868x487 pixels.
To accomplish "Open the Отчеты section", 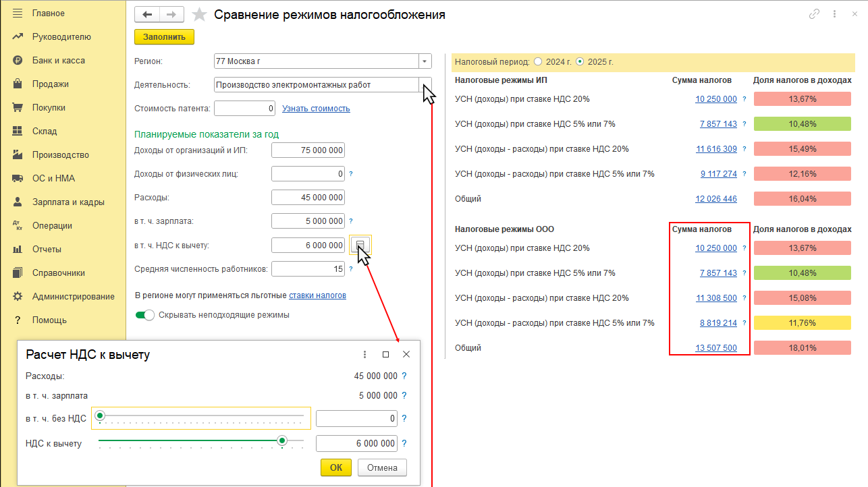I will point(47,249).
